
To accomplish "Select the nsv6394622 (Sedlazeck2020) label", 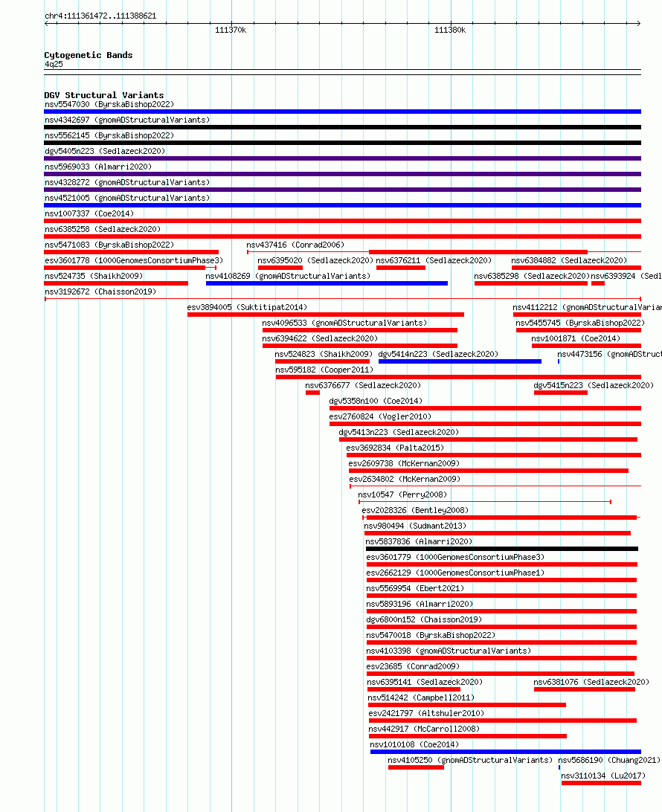I will click(320, 338).
